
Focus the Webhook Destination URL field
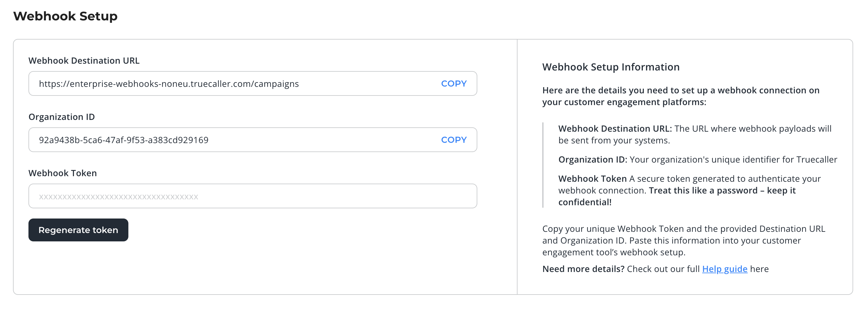pyautogui.click(x=236, y=83)
